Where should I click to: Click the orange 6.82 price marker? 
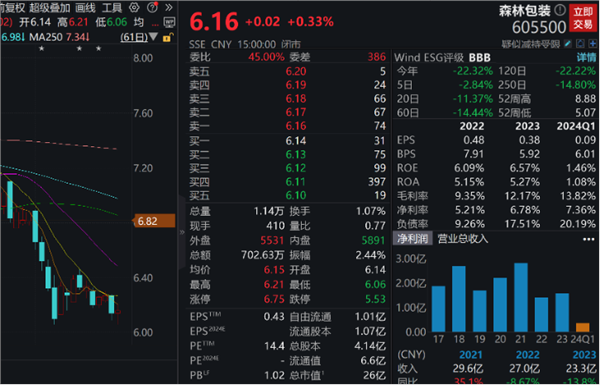153,221
